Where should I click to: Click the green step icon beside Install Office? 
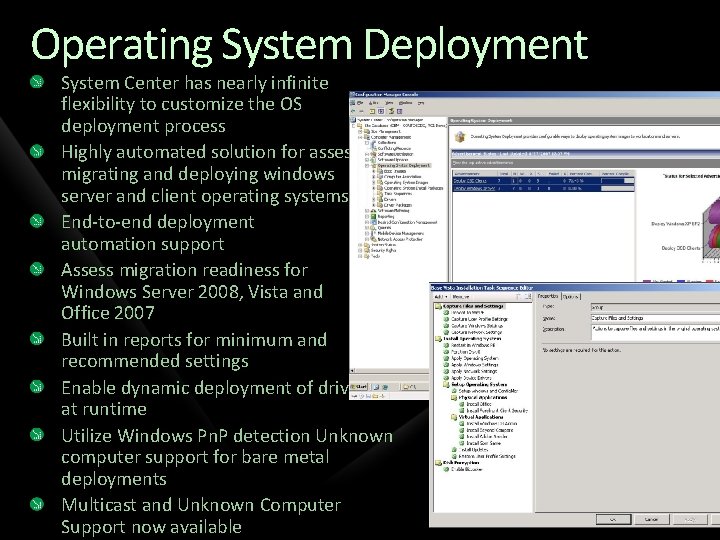point(462,404)
